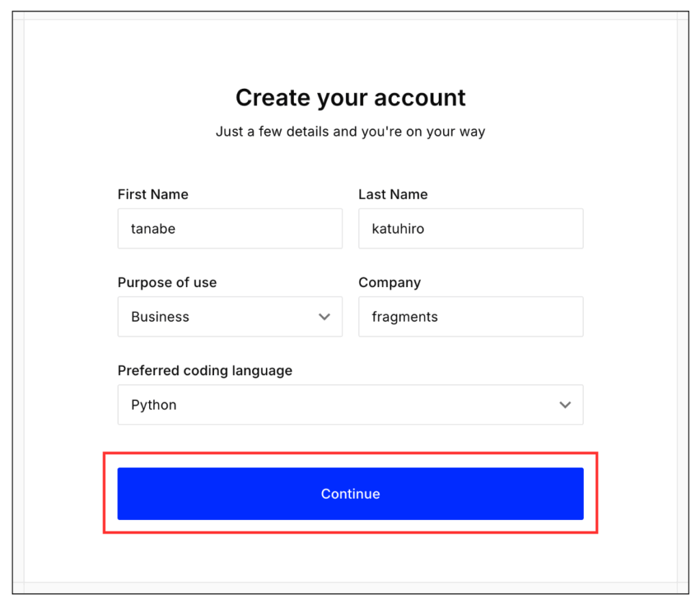Click into the Company input field

tap(470, 316)
